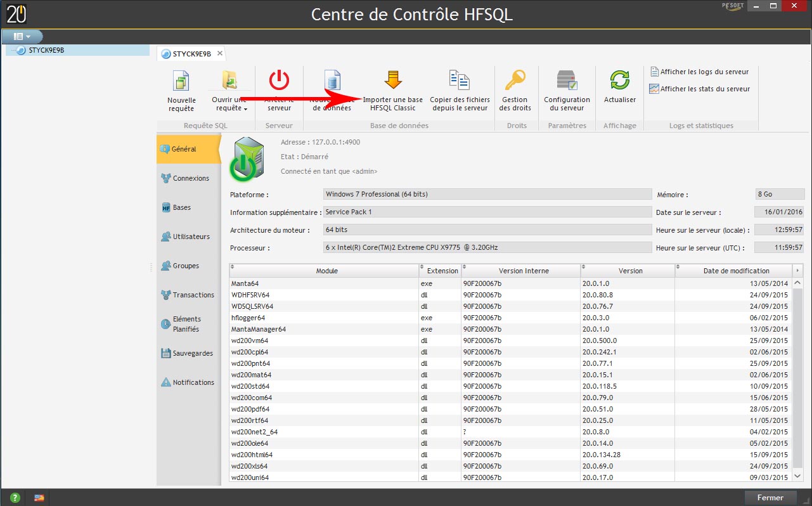Open table options arrow beside Date de modification
The width and height of the screenshot is (812, 506).
797,271
